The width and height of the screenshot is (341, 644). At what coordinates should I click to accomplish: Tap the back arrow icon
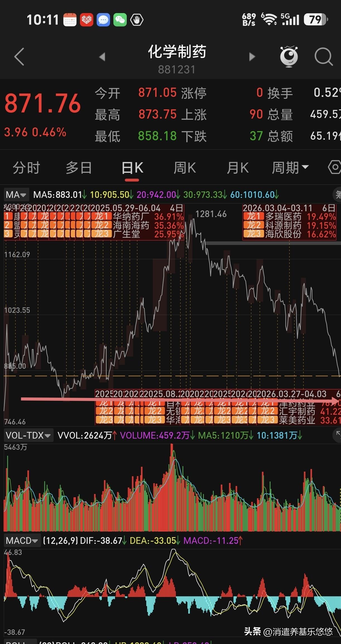pyautogui.click(x=19, y=57)
